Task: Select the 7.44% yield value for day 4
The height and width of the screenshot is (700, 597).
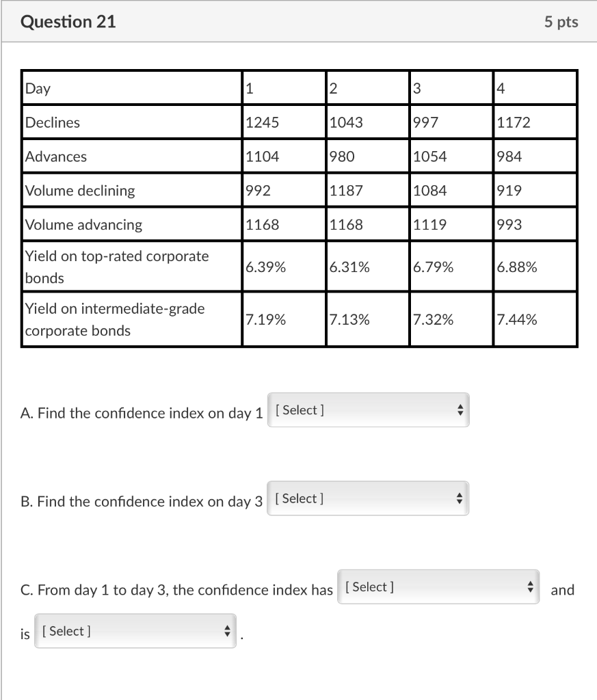Action: (x=513, y=319)
